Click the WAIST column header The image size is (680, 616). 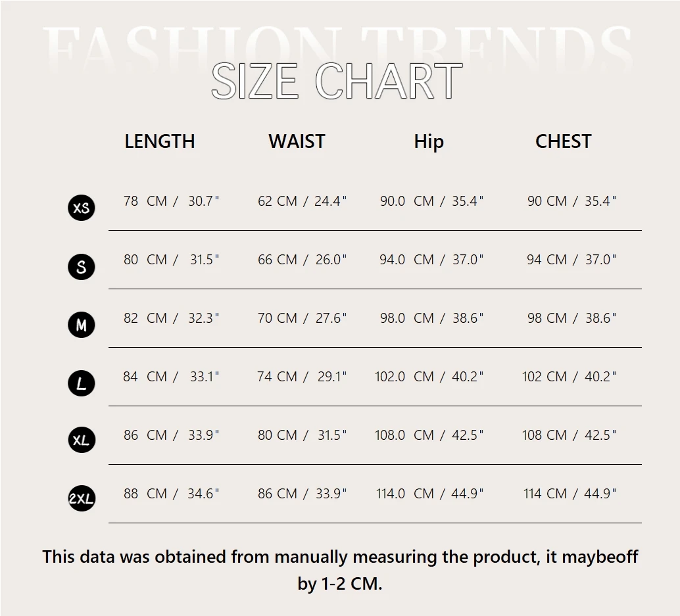(297, 141)
